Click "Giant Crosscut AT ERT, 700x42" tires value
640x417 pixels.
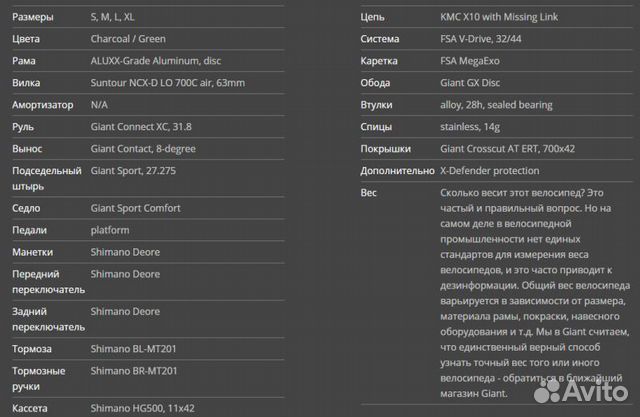507,148
